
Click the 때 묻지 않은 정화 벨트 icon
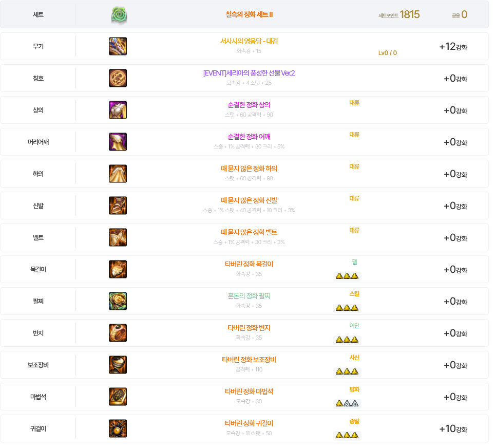[118, 237]
